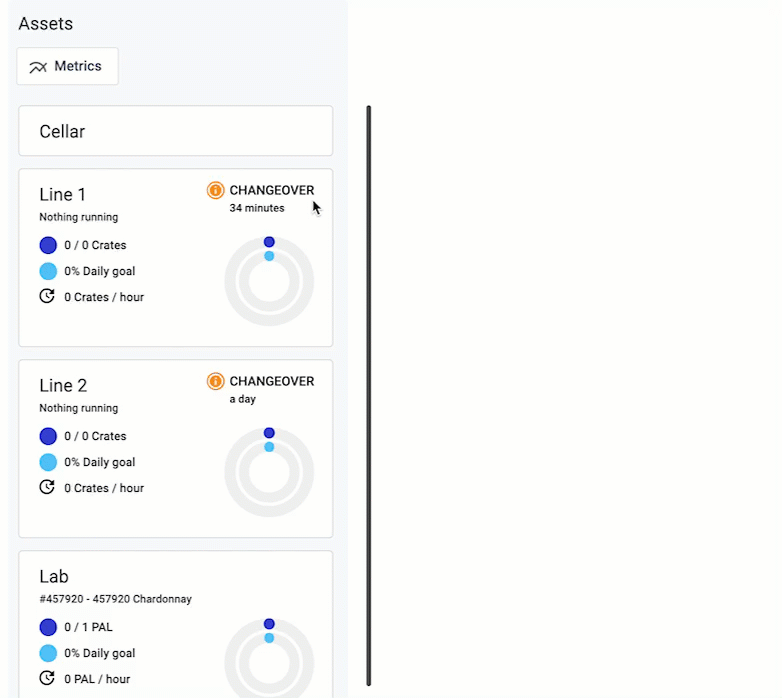
Task: Click Line 1 donut progress chart
Action: click(x=269, y=282)
